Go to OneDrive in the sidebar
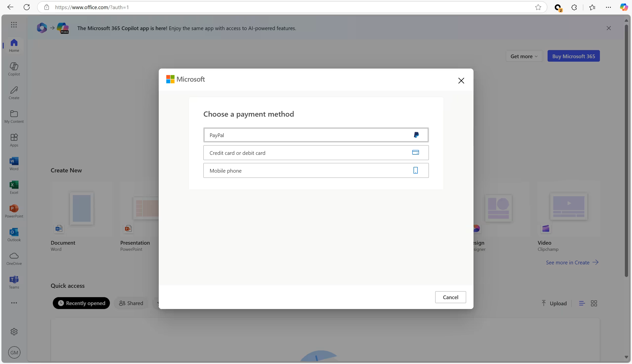 pyautogui.click(x=14, y=258)
